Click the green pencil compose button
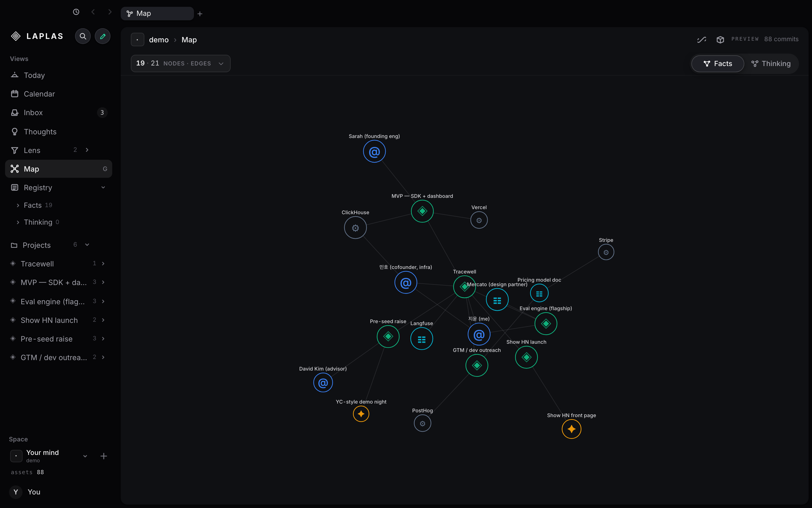The width and height of the screenshot is (812, 508). click(x=103, y=36)
